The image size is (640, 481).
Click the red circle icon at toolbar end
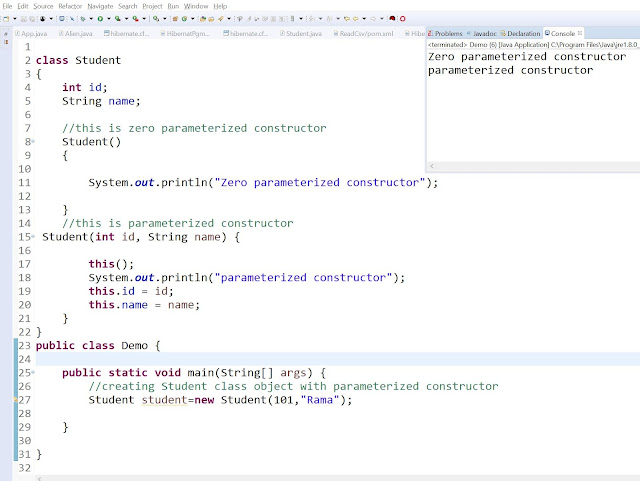402,19
